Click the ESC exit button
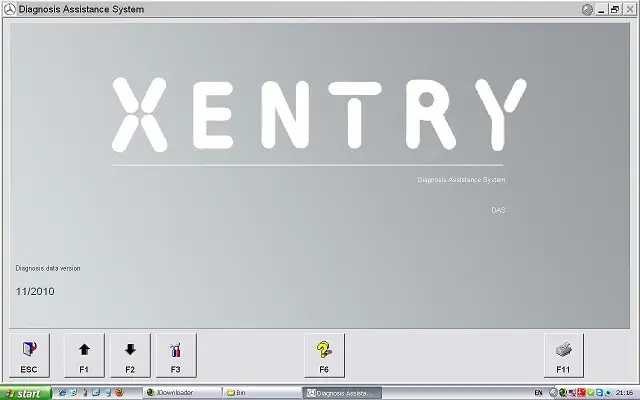640x400 pixels. coord(29,356)
